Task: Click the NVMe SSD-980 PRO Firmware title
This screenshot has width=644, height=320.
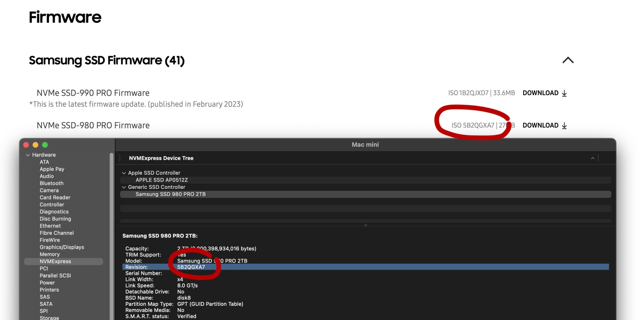Action: (x=93, y=125)
